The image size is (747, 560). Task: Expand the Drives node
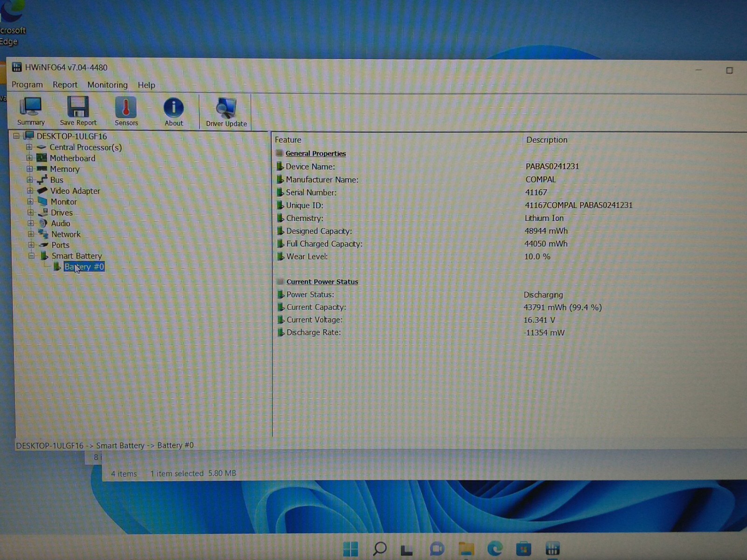30,212
